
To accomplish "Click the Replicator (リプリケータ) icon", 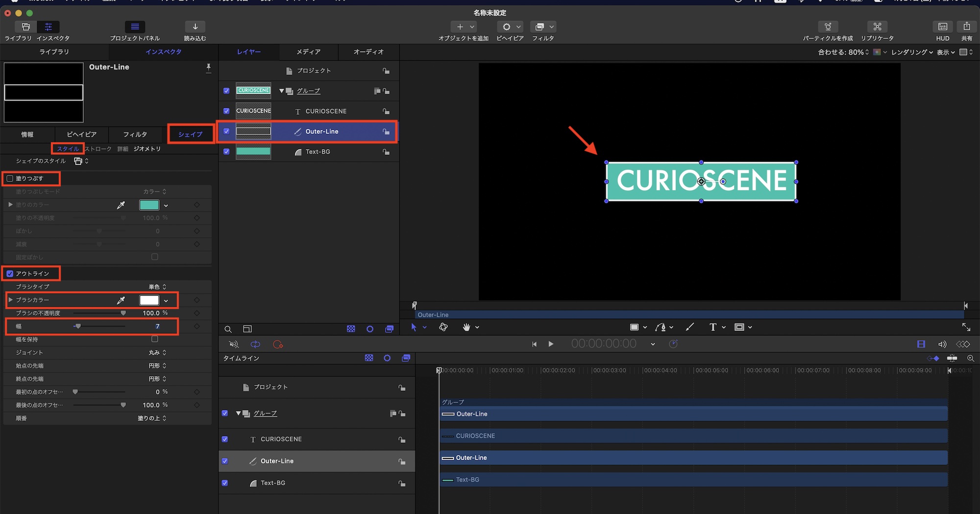I will (877, 27).
